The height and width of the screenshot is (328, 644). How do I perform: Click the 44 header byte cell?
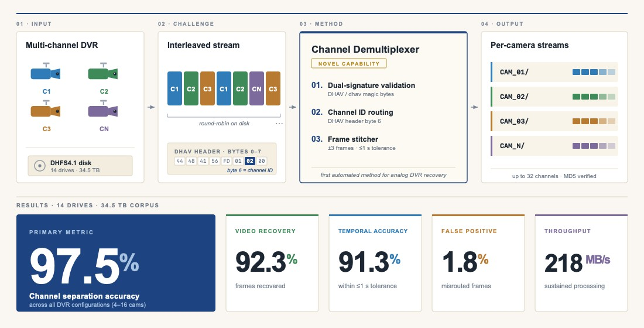[180, 161]
